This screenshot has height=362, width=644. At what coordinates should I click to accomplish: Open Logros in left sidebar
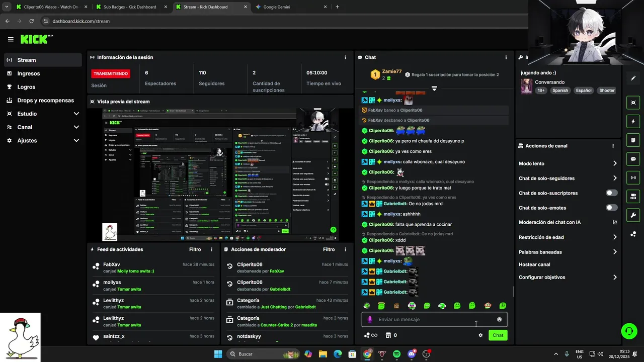(x=42, y=87)
